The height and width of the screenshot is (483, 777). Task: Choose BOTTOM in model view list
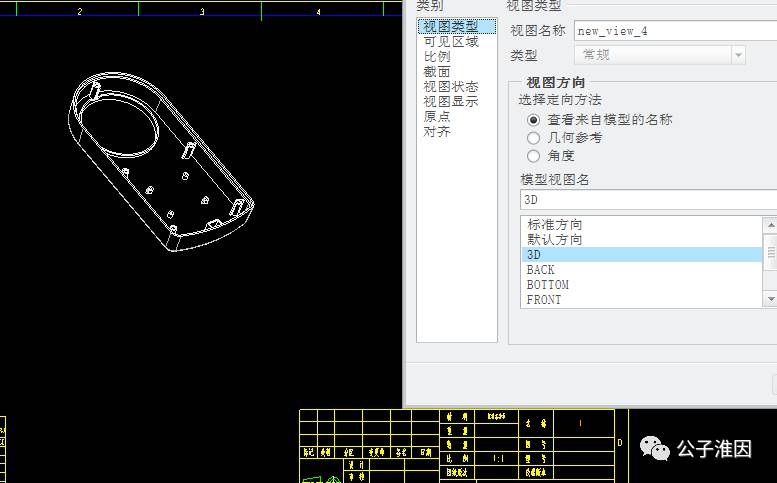tap(642, 285)
